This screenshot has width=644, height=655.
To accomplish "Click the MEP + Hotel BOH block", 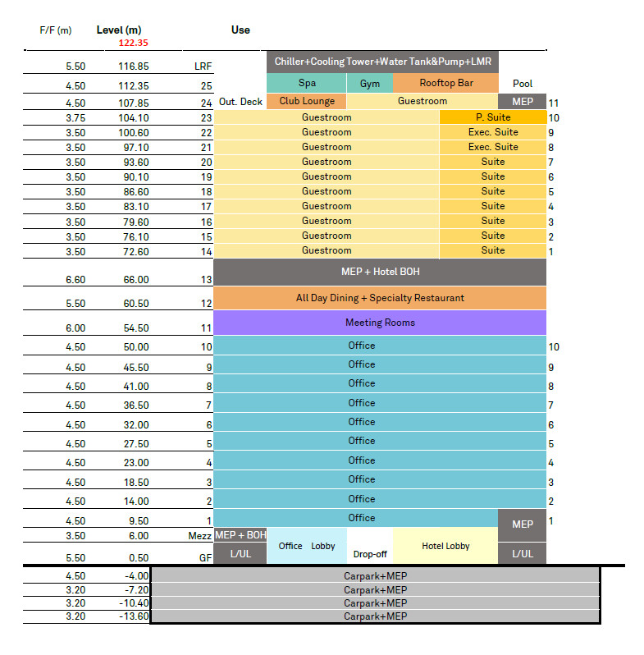I will (x=380, y=272).
